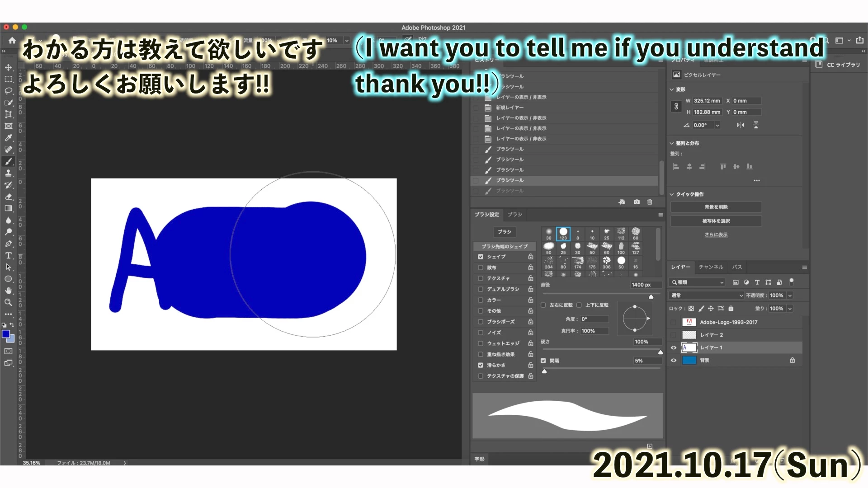Select the Crop tool

(8, 114)
